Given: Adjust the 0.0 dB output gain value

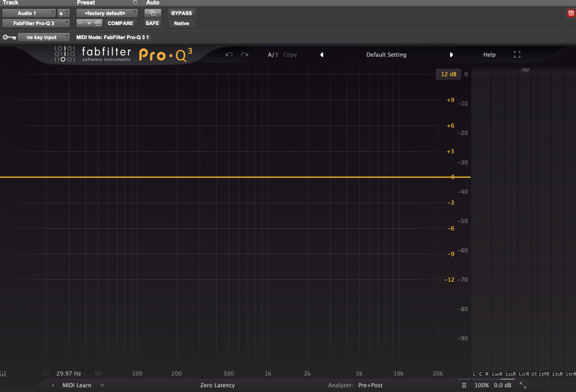Looking at the screenshot, I should pos(502,386).
